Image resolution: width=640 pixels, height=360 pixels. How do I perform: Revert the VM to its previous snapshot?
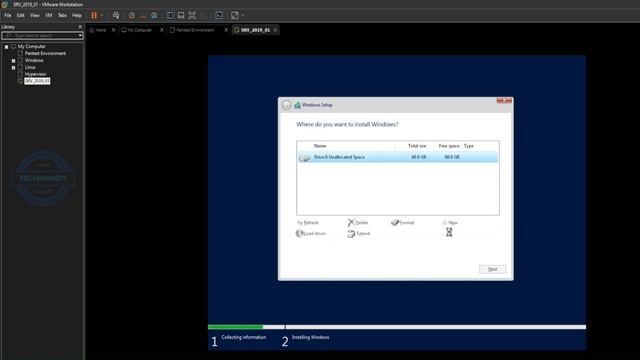(x=143, y=16)
